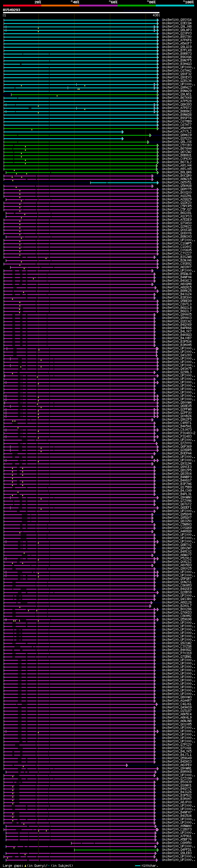
Task: Click the query end position 438
Action: click(155, 15)
